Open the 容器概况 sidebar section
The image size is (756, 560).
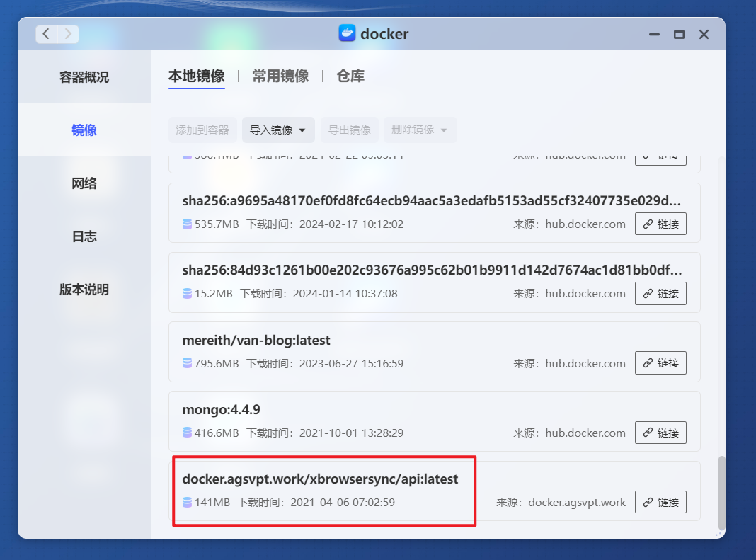[84, 76]
